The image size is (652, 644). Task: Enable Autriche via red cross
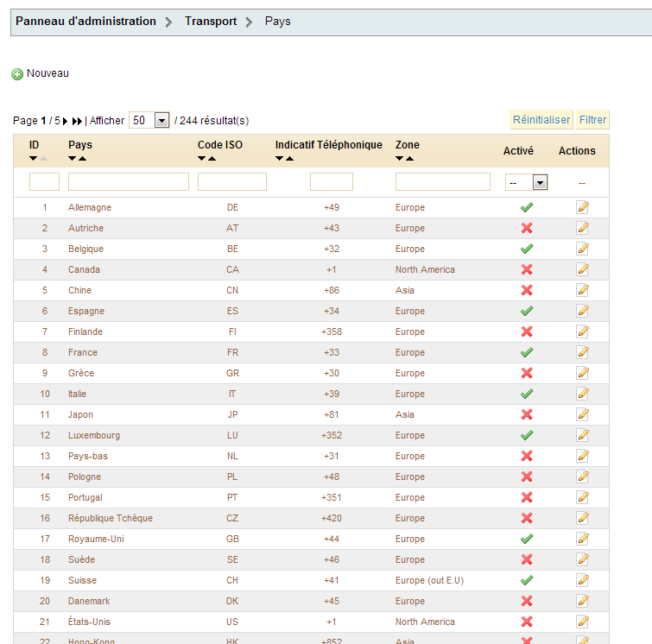pyautogui.click(x=527, y=228)
